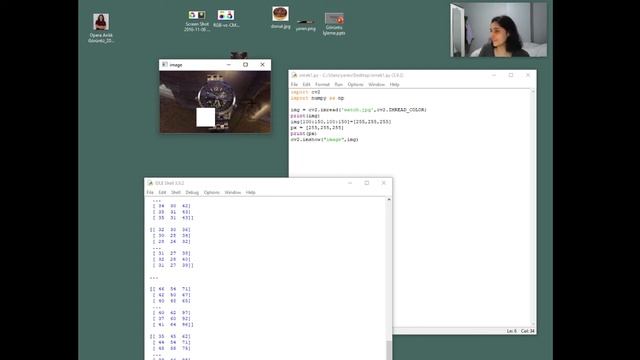Select the RGB-vs-CM... desktop image file
640x360 pixels.
(x=226, y=19)
